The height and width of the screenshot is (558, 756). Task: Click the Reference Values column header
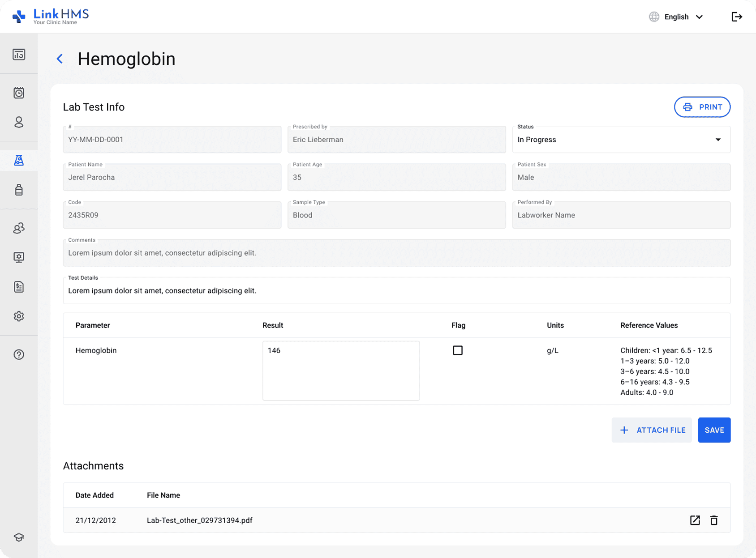tap(649, 325)
